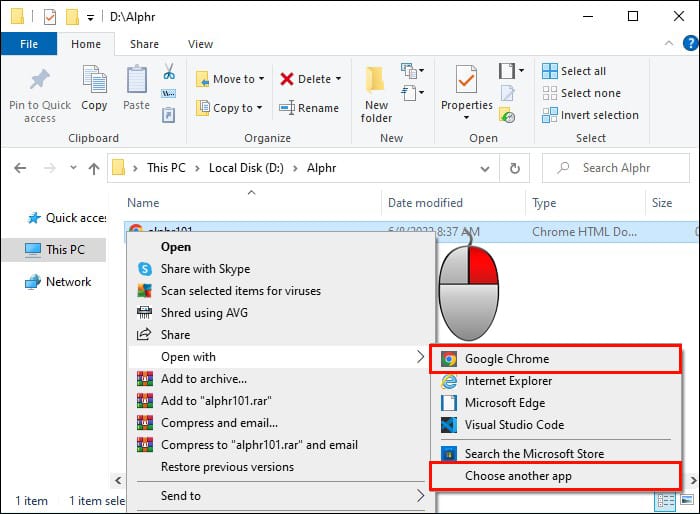Select Visual Studio Code in submenu
Image resolution: width=700 pixels, height=514 pixels.
(x=514, y=425)
